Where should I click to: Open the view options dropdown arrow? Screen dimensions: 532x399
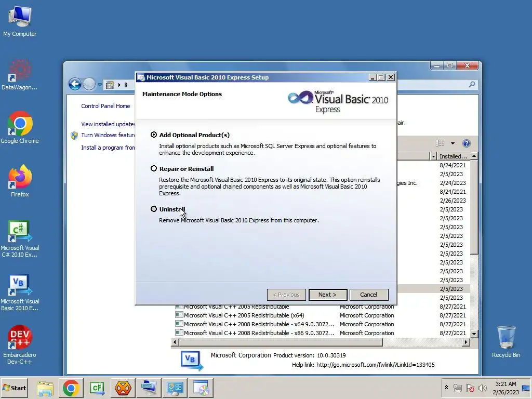click(453, 143)
